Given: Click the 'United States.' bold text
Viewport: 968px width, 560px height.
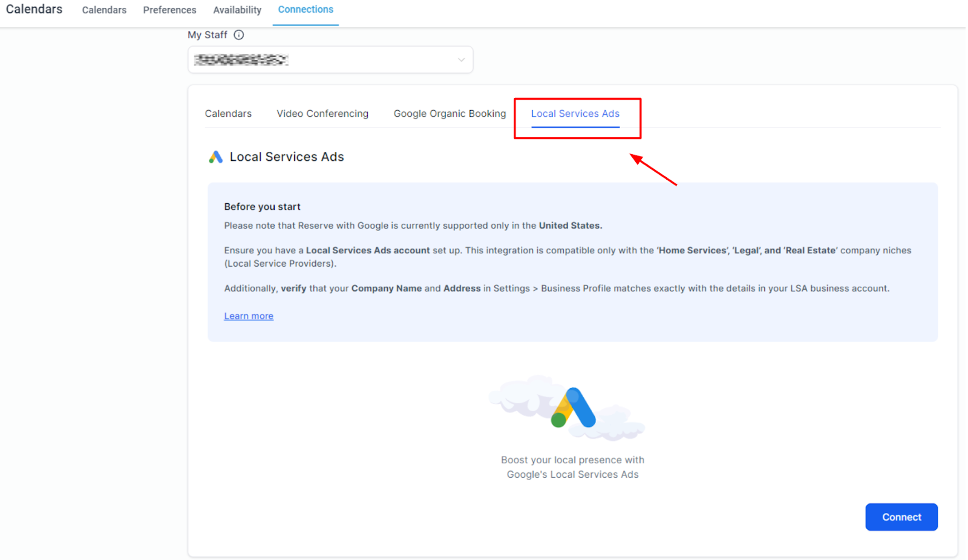Looking at the screenshot, I should 571,226.
